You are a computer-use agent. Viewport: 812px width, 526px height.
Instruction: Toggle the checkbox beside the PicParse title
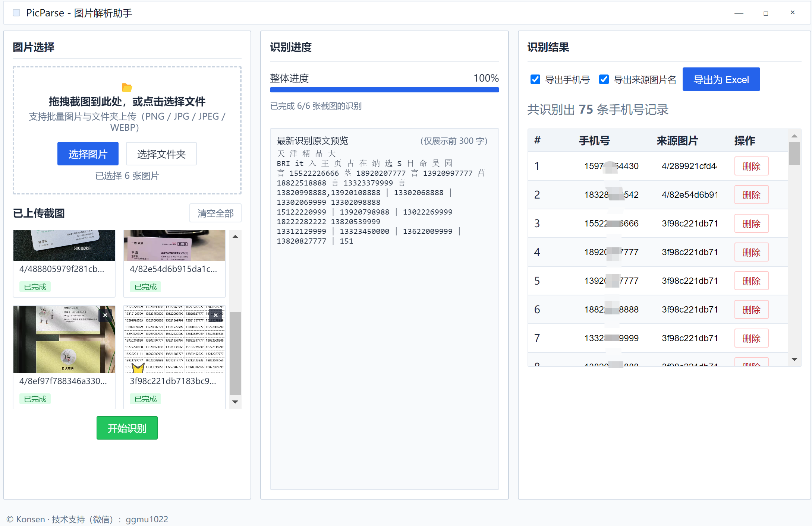coord(16,12)
